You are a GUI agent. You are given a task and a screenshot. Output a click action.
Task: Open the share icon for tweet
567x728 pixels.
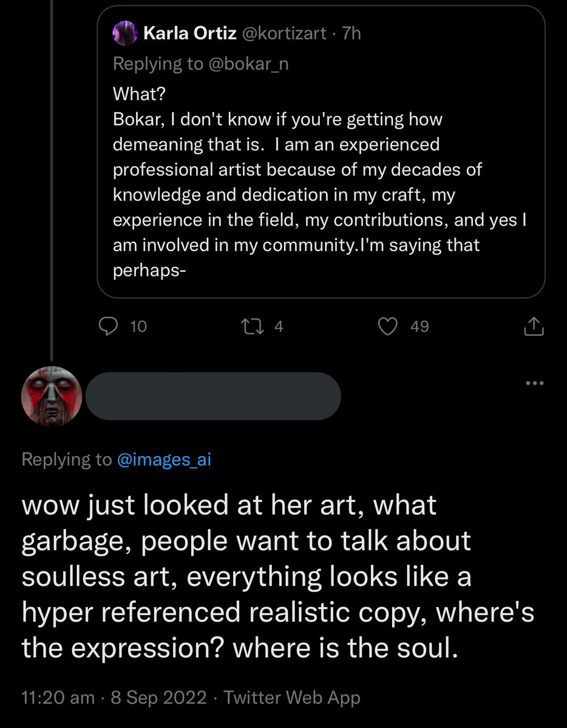click(534, 326)
